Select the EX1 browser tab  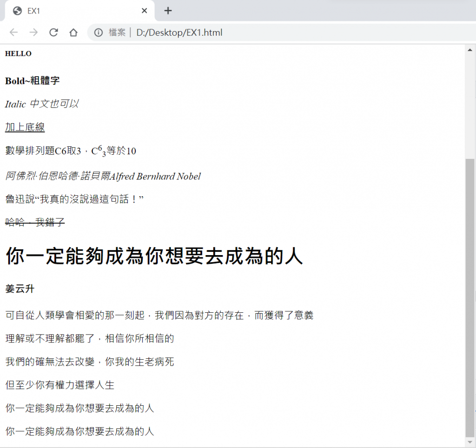coord(79,11)
